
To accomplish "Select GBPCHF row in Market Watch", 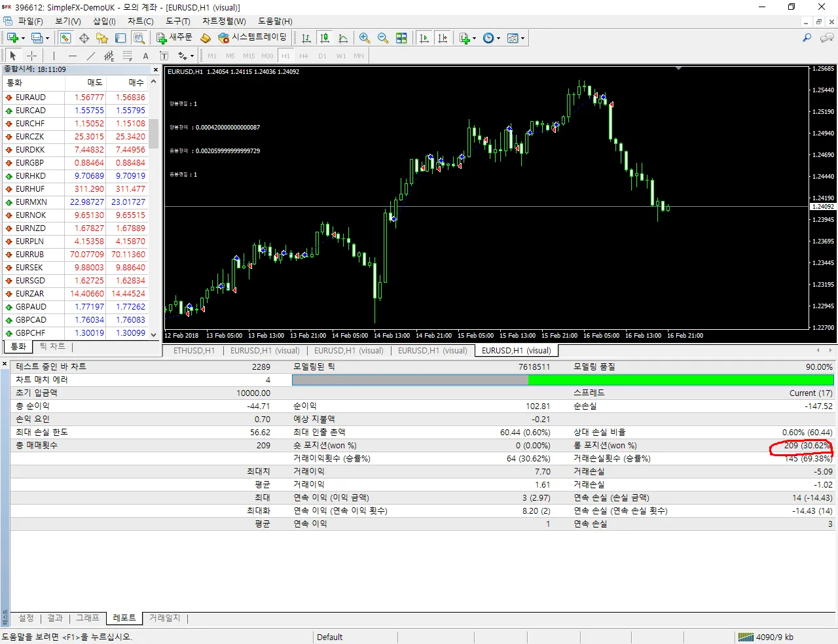I will point(75,333).
